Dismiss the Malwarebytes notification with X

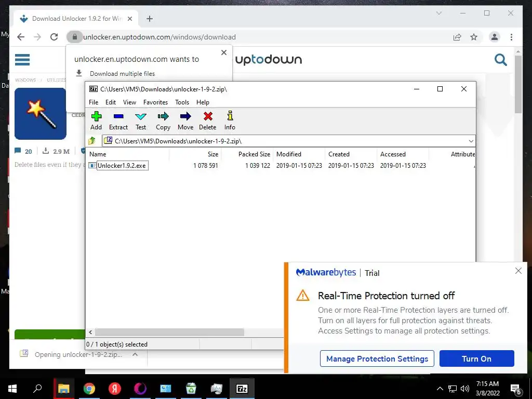pyautogui.click(x=518, y=271)
